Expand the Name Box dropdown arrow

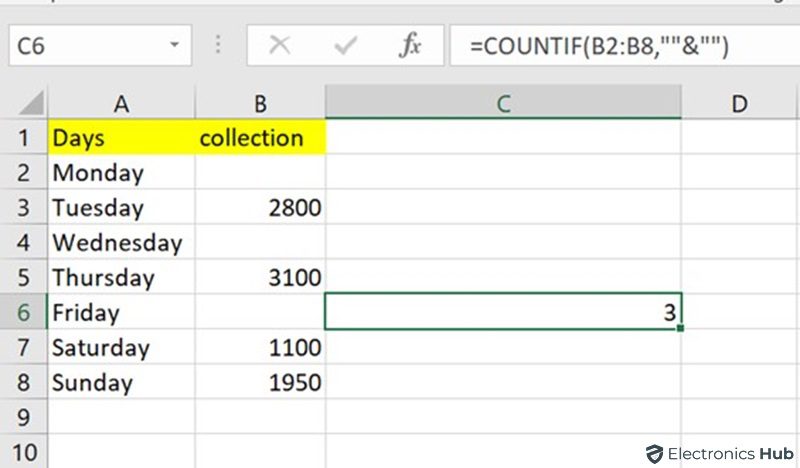(174, 45)
